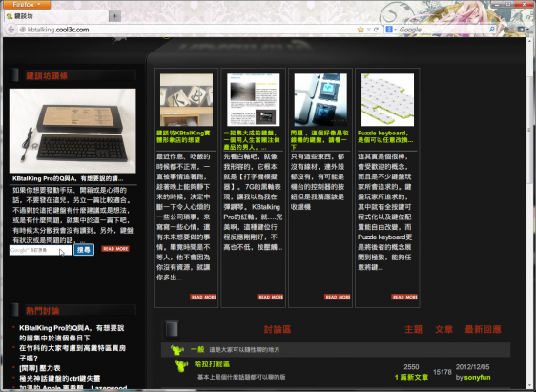536x392 pixels.
Task: Go back with the back arrow
Action: pos(11,30)
